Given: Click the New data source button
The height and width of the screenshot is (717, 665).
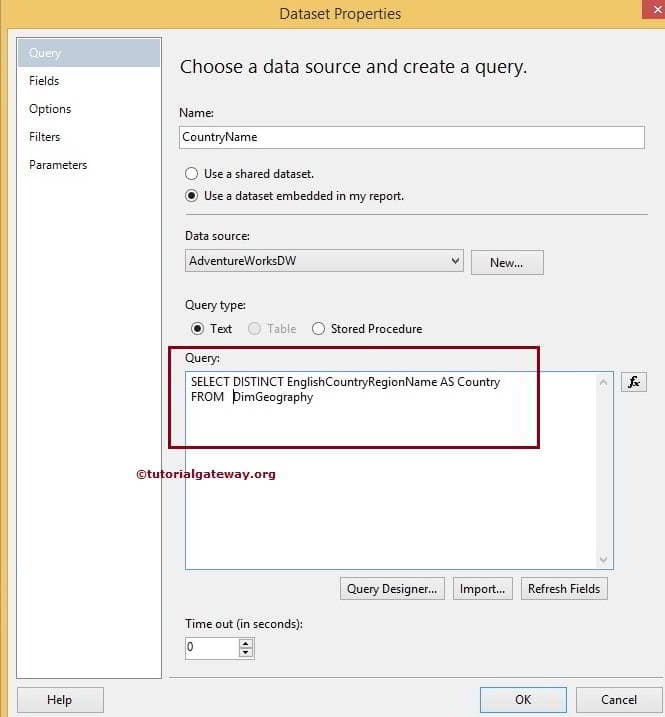Looking at the screenshot, I should coord(506,262).
